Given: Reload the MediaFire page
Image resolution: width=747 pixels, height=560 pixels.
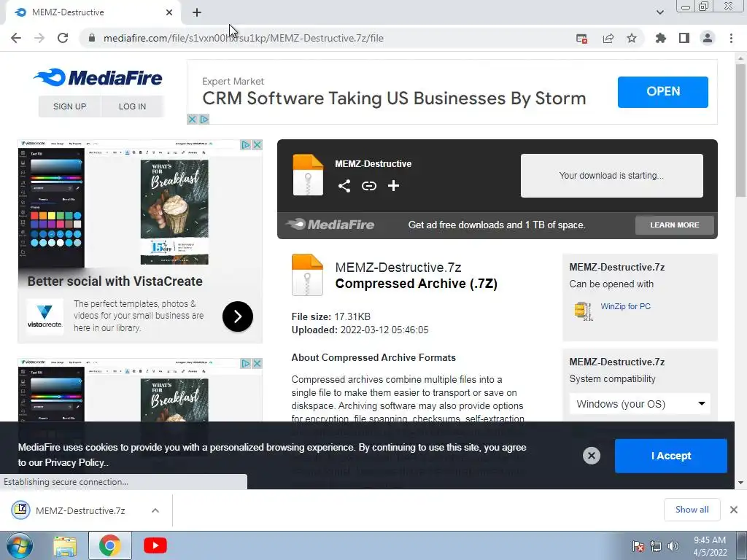Looking at the screenshot, I should (63, 38).
